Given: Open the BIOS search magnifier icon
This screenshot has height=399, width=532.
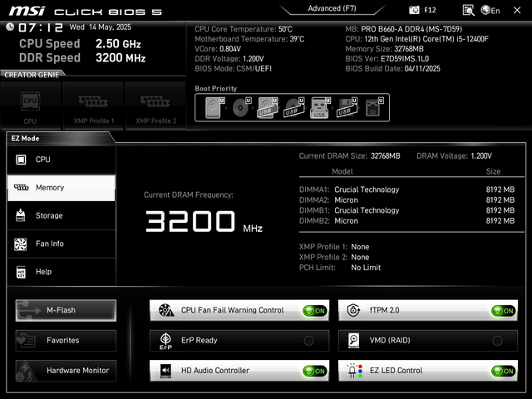Looking at the screenshot, I should (x=468, y=10).
